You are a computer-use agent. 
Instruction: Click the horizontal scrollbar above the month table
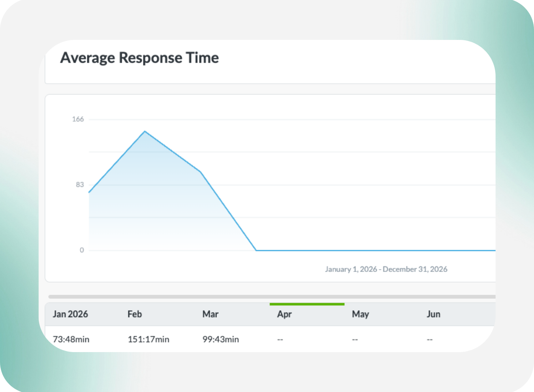(x=272, y=297)
